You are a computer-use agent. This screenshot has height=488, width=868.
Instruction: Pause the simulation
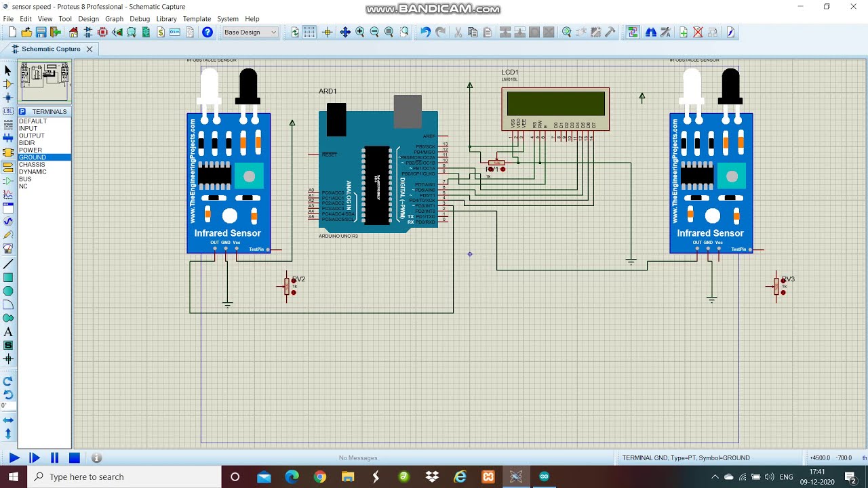[x=55, y=458]
